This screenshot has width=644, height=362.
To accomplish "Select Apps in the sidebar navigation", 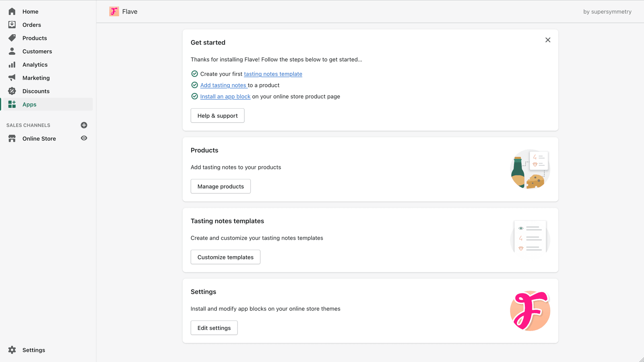I will click(29, 104).
